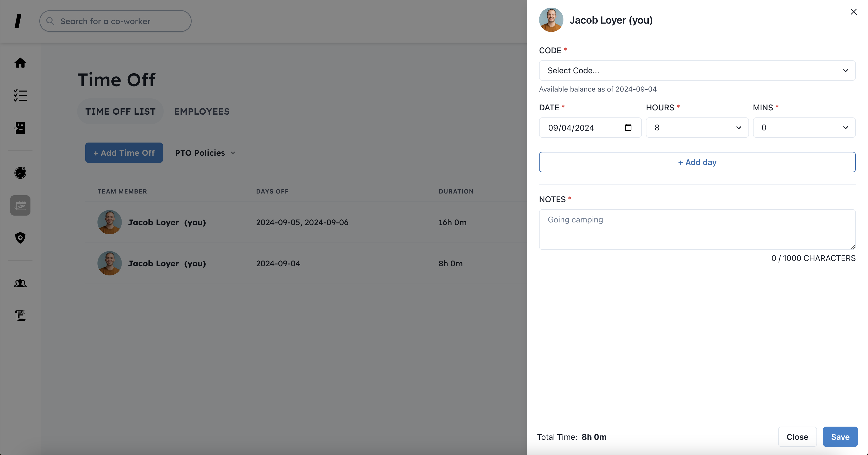Open the payroll scroll icon
Image resolution: width=868 pixels, height=455 pixels.
coord(20,316)
